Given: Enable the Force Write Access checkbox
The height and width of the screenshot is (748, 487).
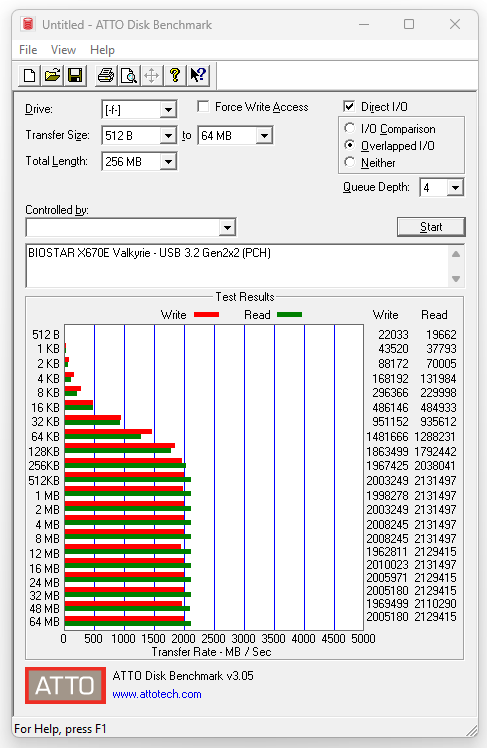Looking at the screenshot, I should coord(204,106).
